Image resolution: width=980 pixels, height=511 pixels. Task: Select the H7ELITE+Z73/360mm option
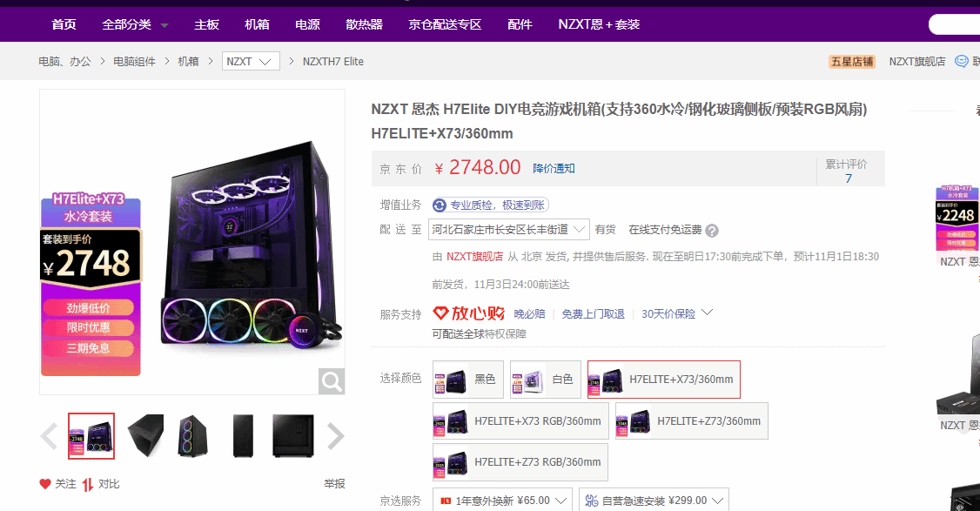coord(692,421)
